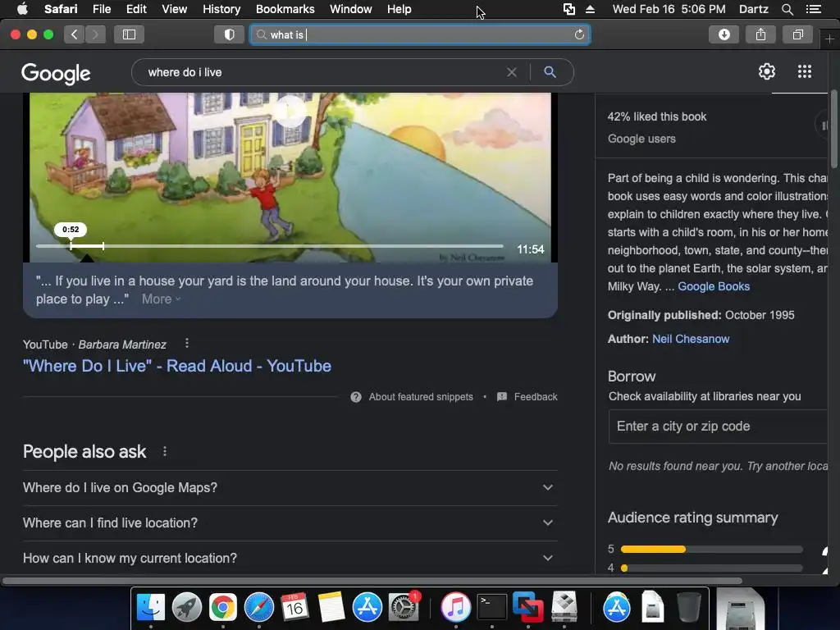Open Finder from the Dock
This screenshot has height=630, width=840.
click(x=151, y=607)
